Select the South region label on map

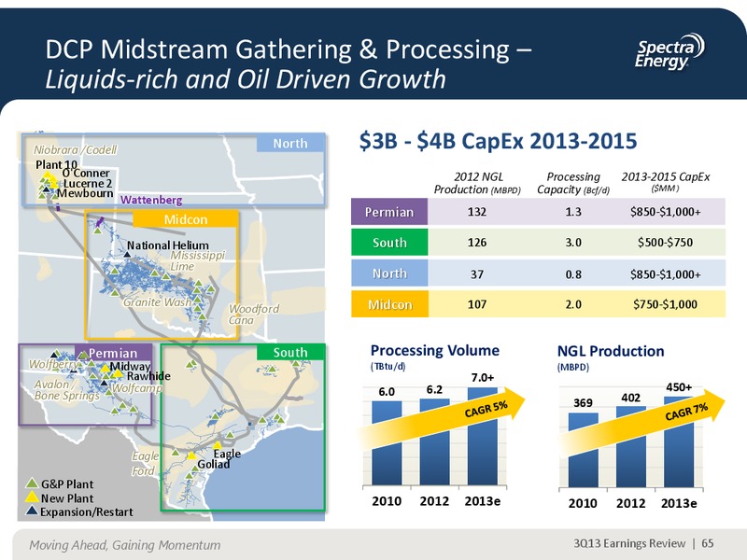290,353
